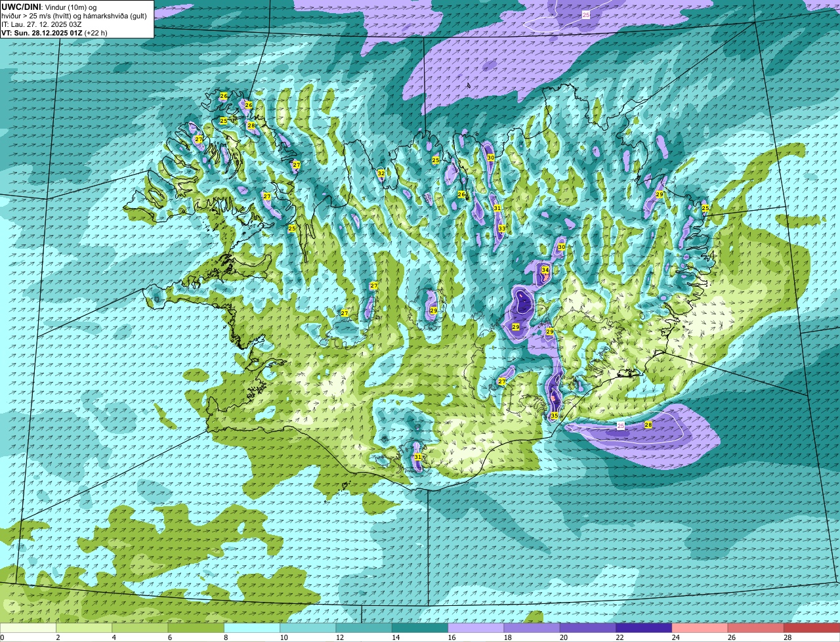Click the title line 'UWC/DINI: Vindur (10m) og'
Image resolution: width=840 pixels, height=642 pixels.
[x=49, y=7]
